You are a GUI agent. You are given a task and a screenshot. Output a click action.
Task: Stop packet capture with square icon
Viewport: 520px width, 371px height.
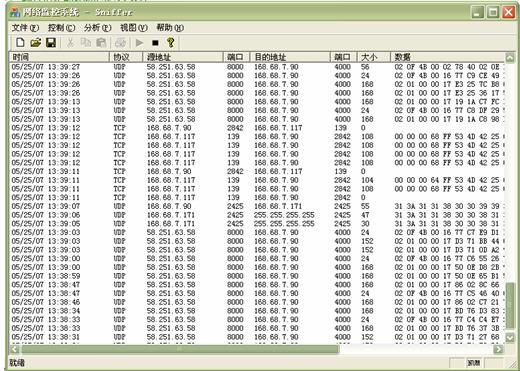pyautogui.click(x=155, y=43)
